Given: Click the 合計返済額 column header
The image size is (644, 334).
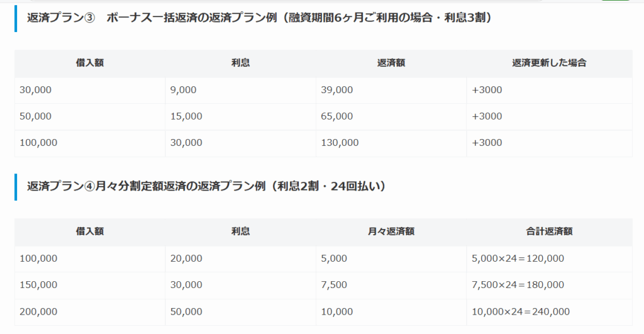Looking at the screenshot, I should [x=549, y=231].
